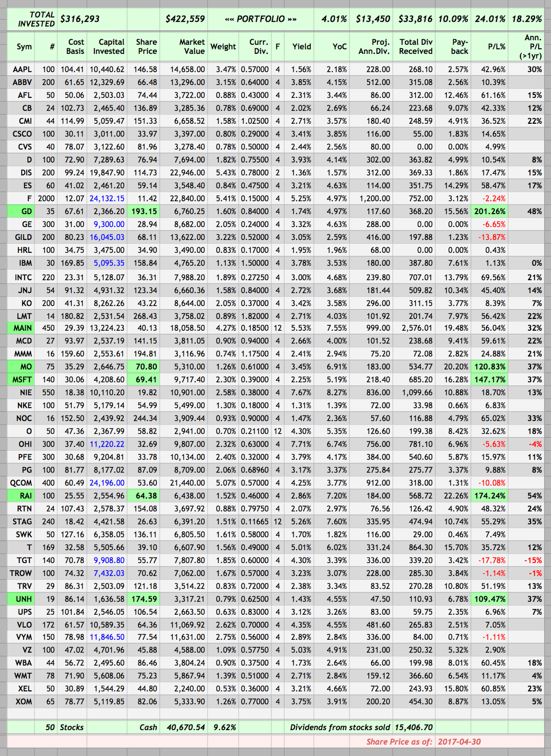Screen dimensions: 551x756
Task: Click the 'Sym' column header
Action: (22, 46)
